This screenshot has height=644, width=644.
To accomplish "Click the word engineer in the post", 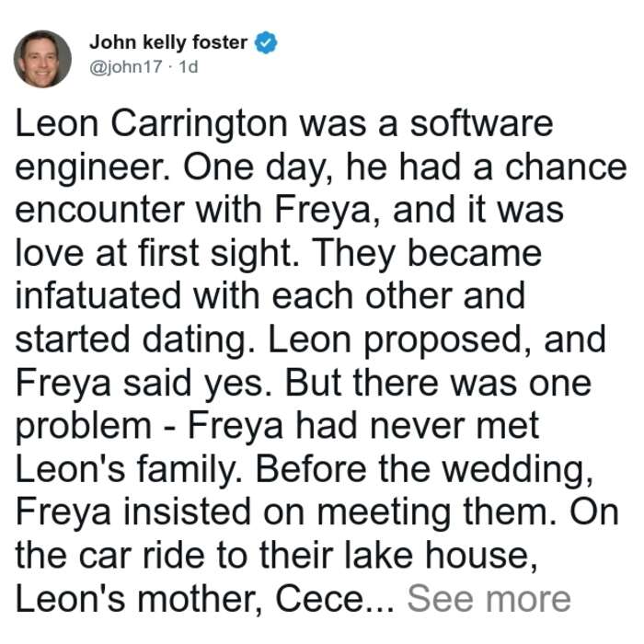I will [x=89, y=168].
